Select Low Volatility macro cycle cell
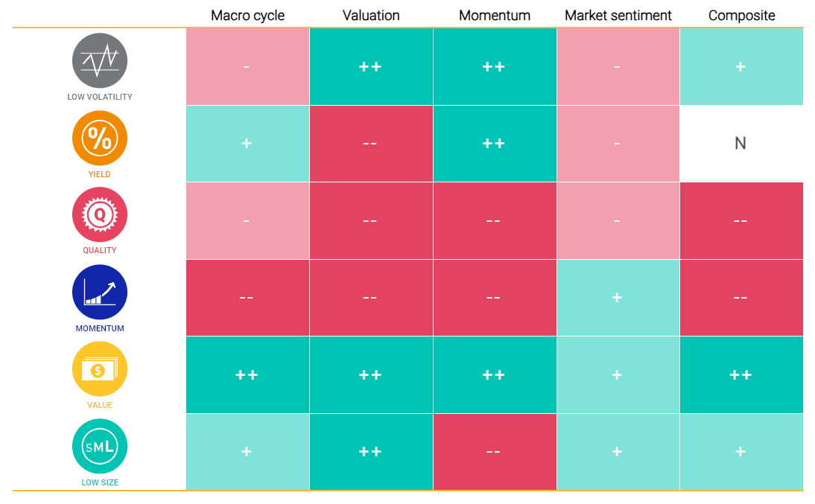 (x=247, y=67)
